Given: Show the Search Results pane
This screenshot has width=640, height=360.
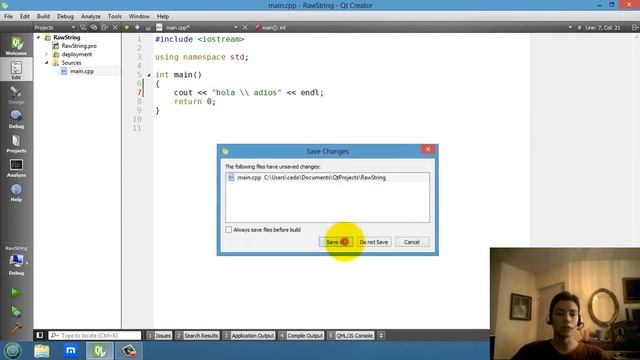Looking at the screenshot, I should point(197,336).
